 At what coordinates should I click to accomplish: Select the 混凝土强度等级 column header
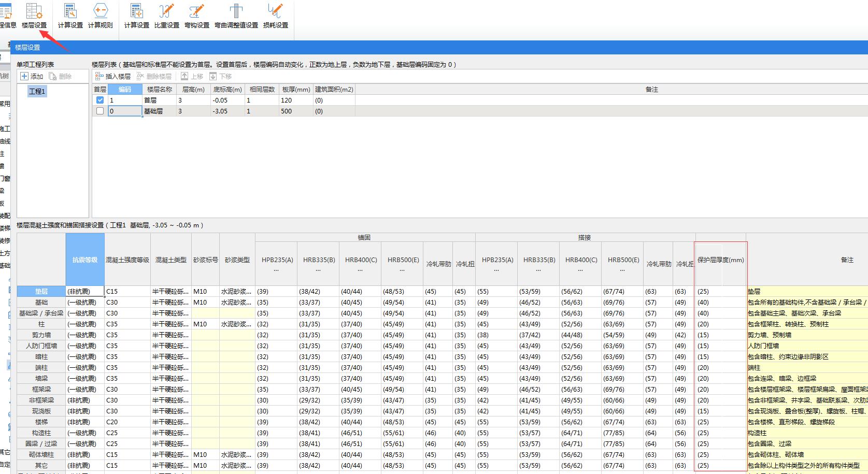coord(127,260)
